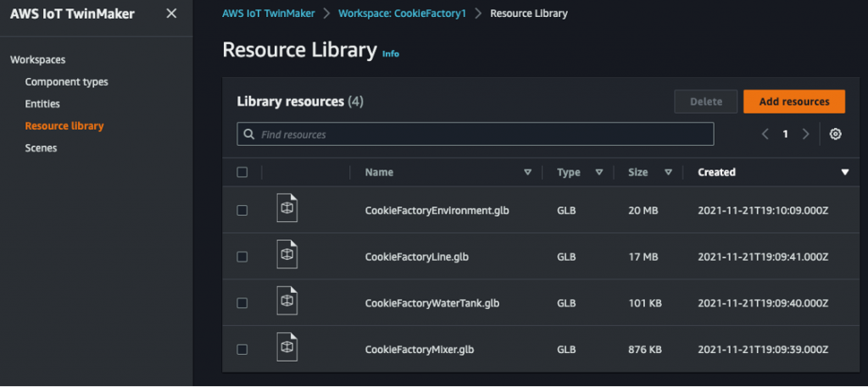Open Scenes in the sidebar
This screenshot has width=868, height=387.
[41, 148]
